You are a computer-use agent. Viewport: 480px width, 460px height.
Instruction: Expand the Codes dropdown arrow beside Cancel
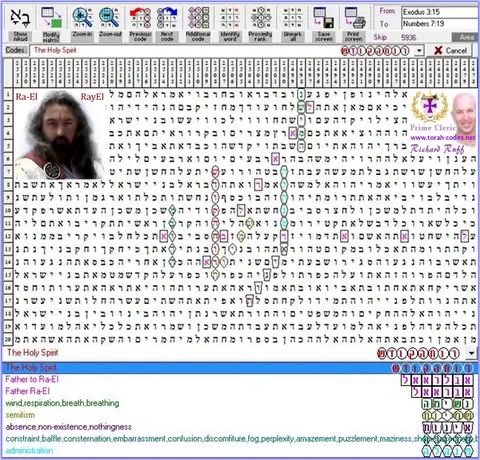[419, 51]
